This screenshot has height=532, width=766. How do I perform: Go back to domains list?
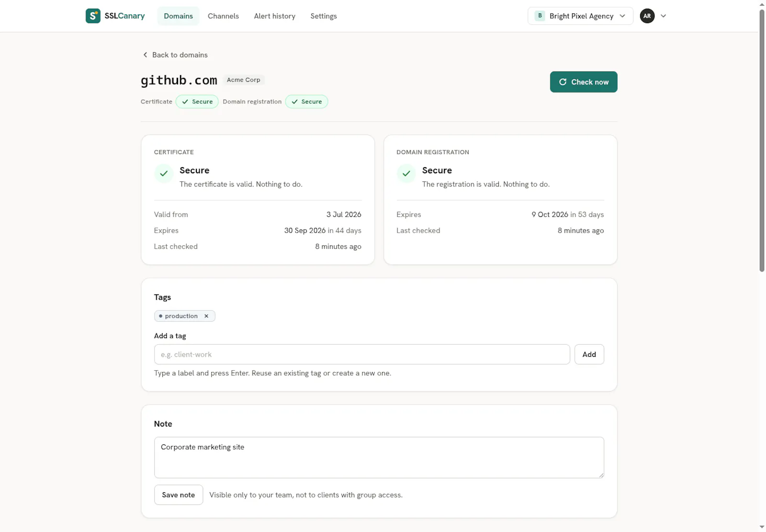[x=175, y=55]
